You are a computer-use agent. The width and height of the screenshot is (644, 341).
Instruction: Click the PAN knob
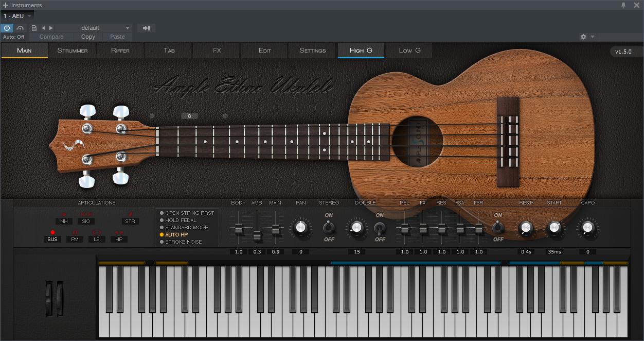coord(301,227)
